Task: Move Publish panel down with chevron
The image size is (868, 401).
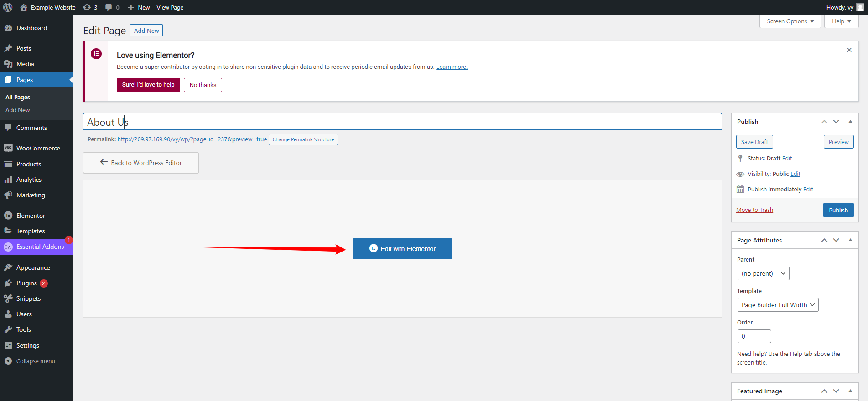Action: tap(836, 122)
